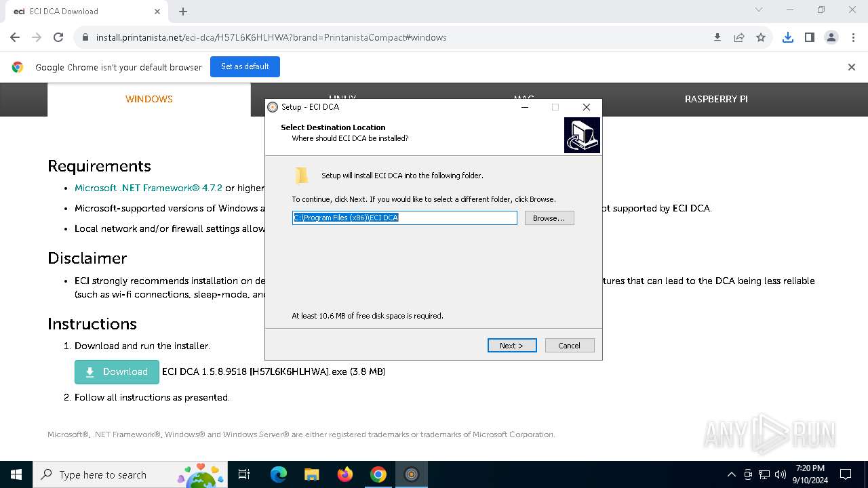Open Chrome three-dot menu
Image resolution: width=868 pixels, height=488 pixels.
tap(853, 37)
